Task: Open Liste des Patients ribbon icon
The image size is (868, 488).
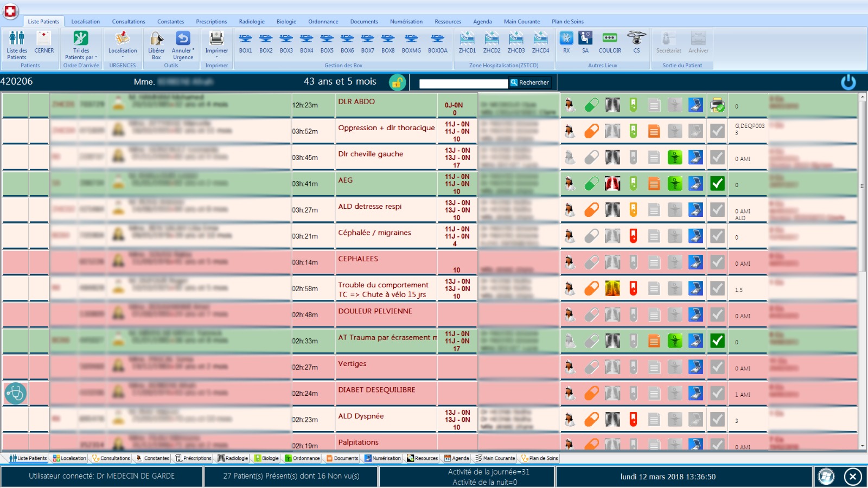Action: coord(16,45)
